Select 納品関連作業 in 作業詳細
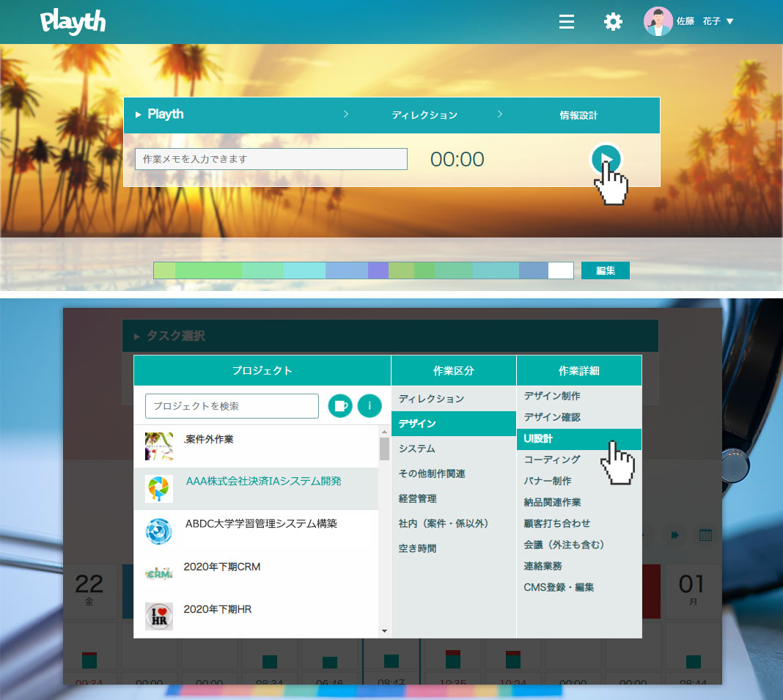The height and width of the screenshot is (700, 783). coord(579,502)
